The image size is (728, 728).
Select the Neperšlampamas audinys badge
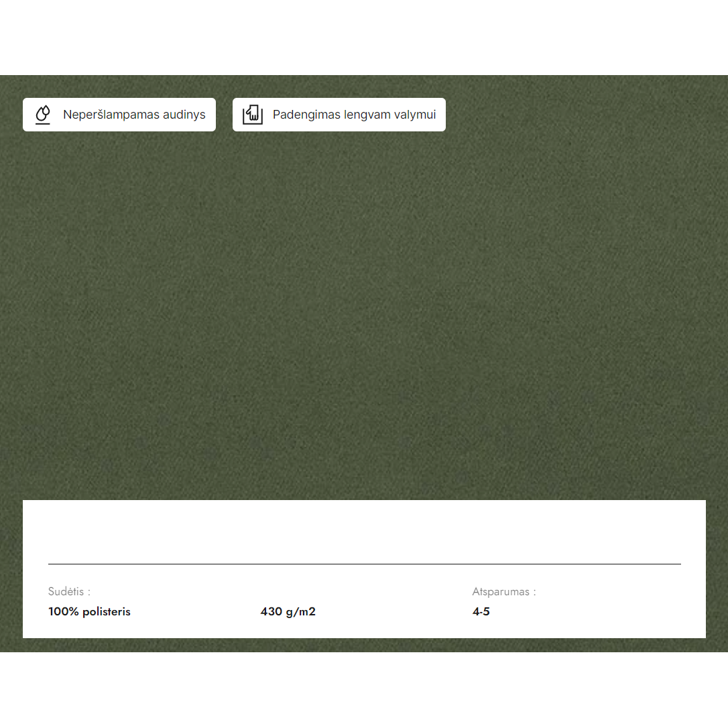point(119,115)
